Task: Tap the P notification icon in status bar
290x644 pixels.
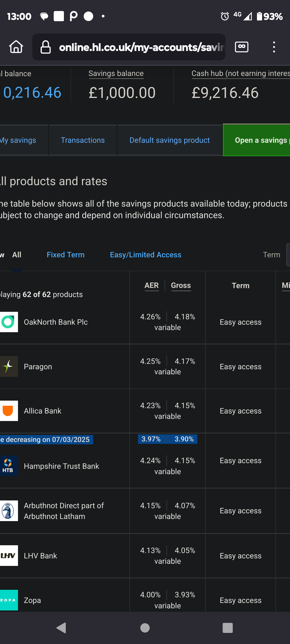Action: (74, 16)
